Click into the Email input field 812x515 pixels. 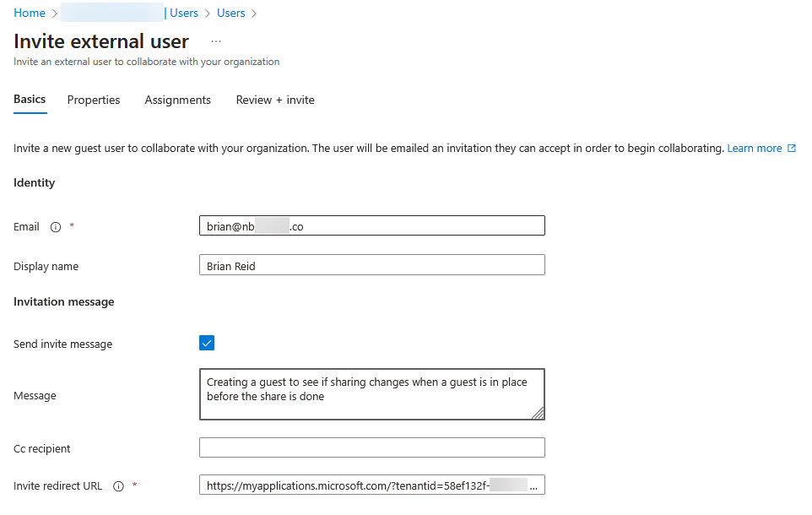(371, 225)
